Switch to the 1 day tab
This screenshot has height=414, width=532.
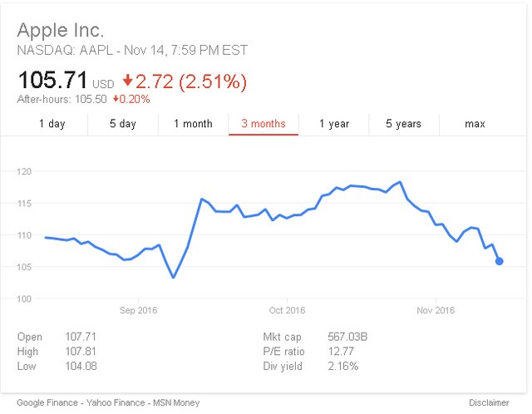point(52,124)
